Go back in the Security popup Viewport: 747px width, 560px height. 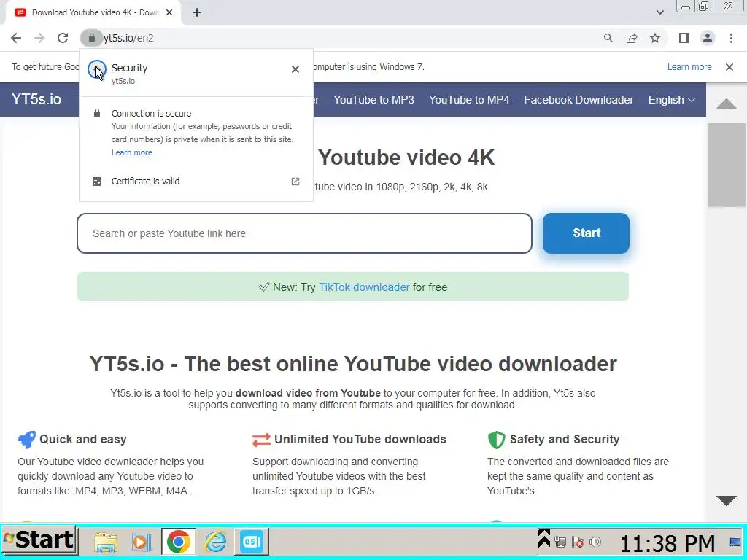tap(97, 70)
